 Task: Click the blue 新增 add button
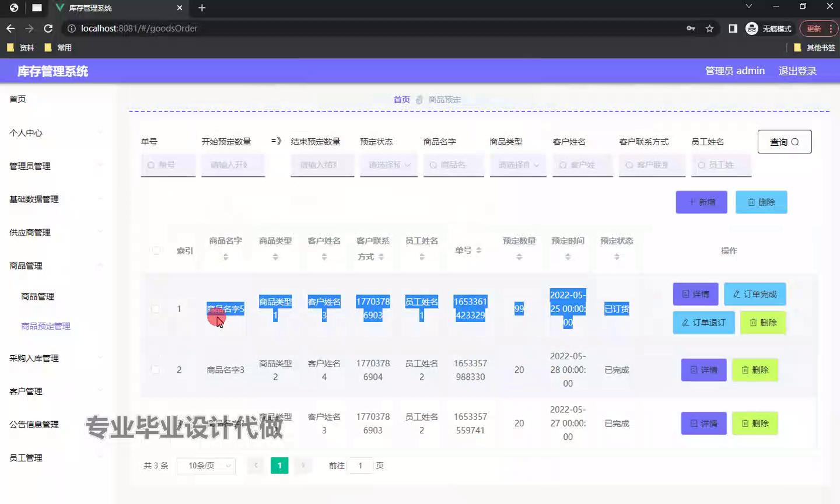point(701,202)
